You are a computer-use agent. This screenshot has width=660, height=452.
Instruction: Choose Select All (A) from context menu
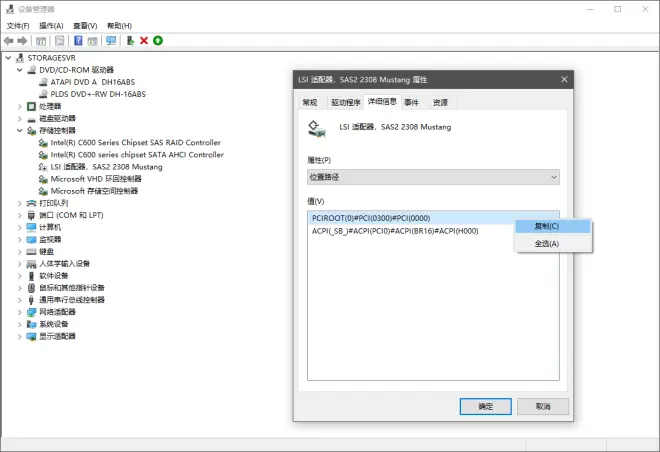point(554,244)
